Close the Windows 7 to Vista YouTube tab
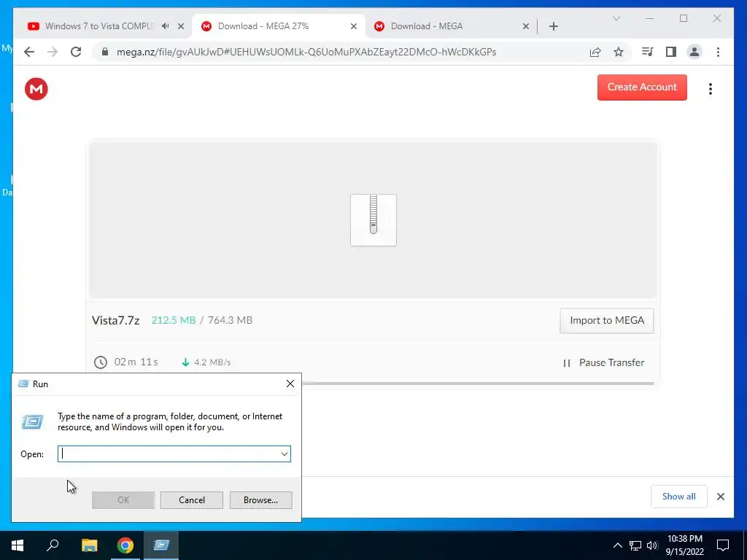 [x=181, y=26]
